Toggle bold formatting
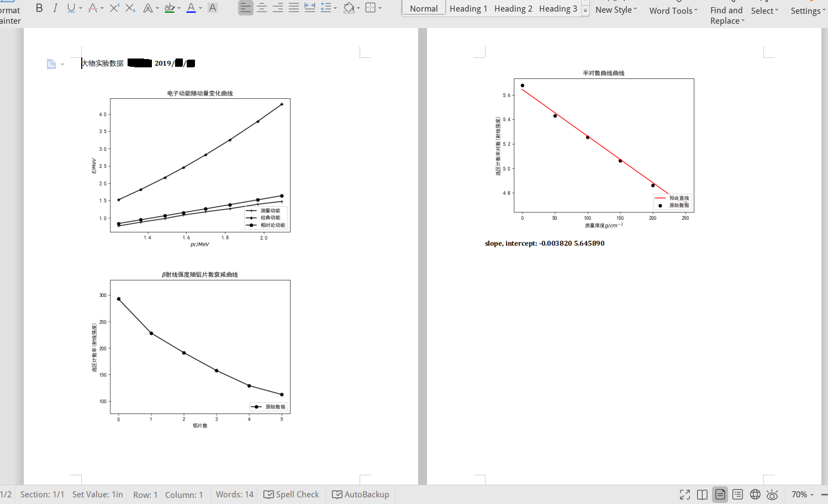The width and height of the screenshot is (828, 504). tap(39, 8)
